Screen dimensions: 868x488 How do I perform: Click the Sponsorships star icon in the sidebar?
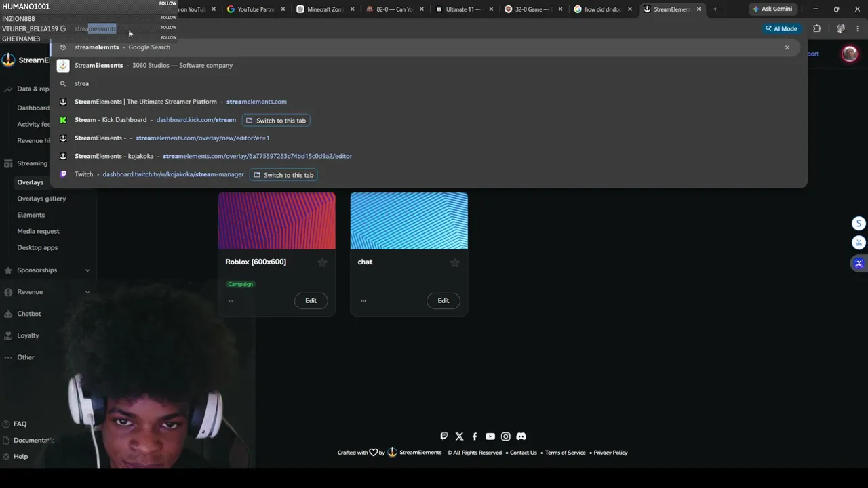tap(8, 270)
